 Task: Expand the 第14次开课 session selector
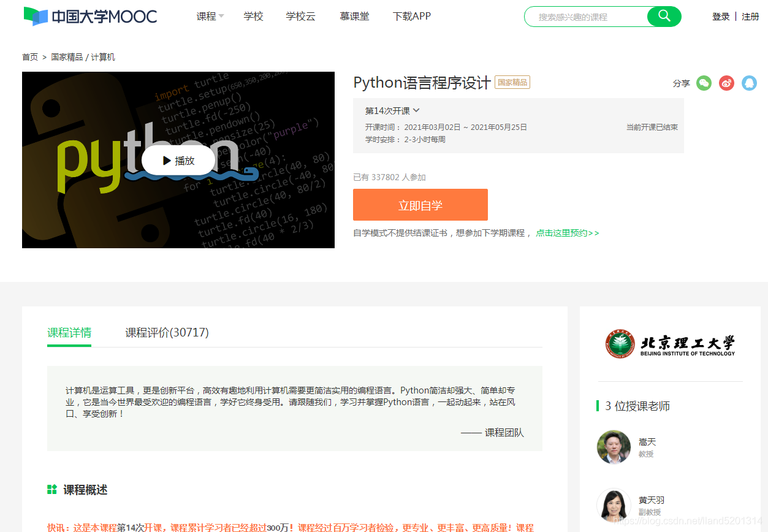[x=392, y=111]
